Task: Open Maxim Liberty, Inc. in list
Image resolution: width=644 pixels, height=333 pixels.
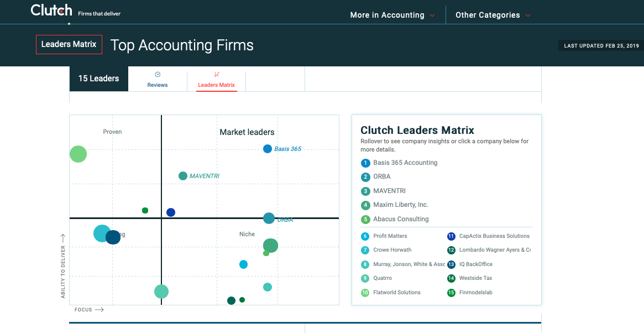Action: (x=400, y=205)
